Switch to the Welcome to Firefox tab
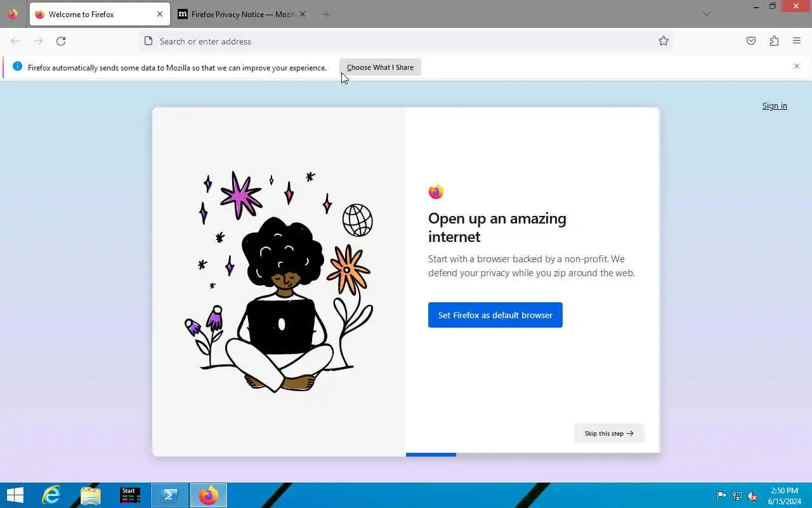The width and height of the screenshot is (812, 508). point(100,14)
